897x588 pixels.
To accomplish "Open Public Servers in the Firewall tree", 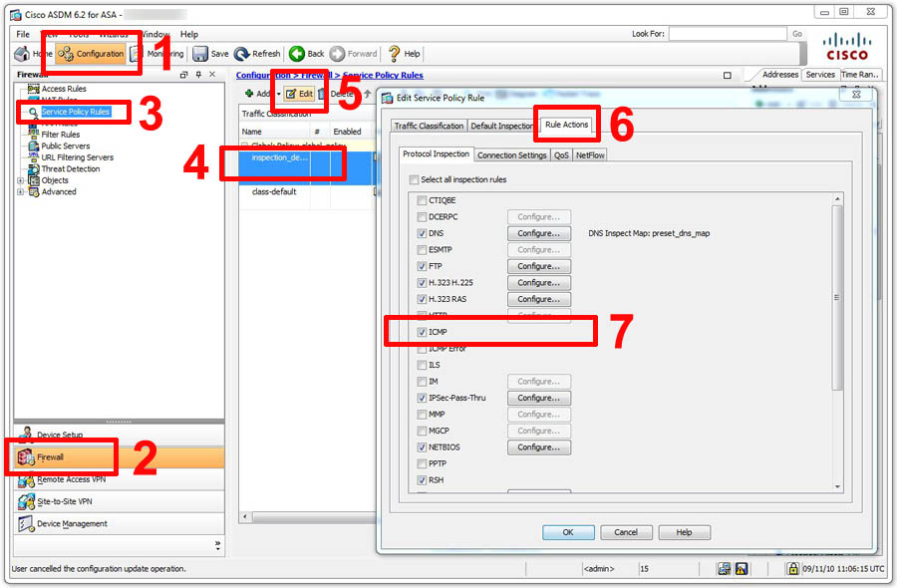I will (65, 146).
